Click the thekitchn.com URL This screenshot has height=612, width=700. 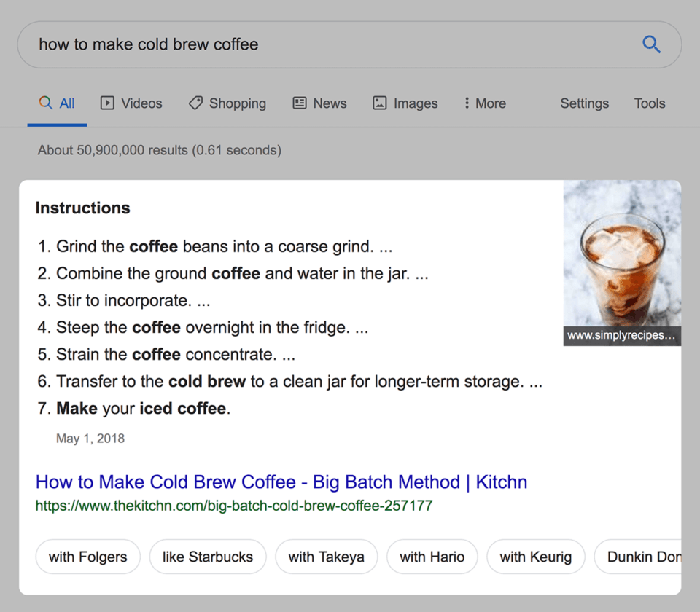[235, 506]
